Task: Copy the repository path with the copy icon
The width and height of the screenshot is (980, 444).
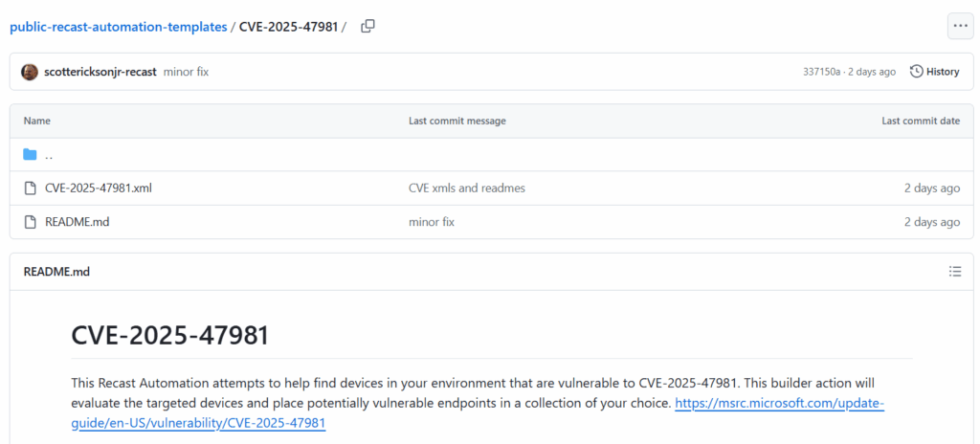Action: point(367,26)
